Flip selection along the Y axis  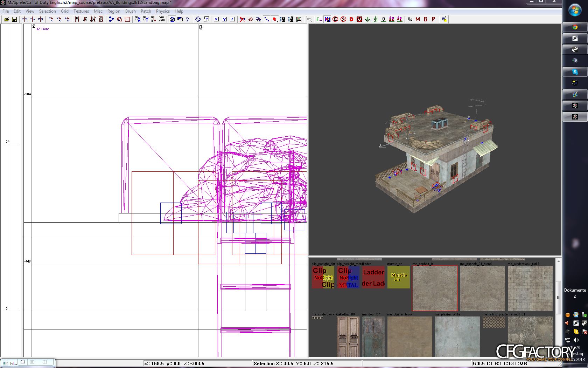coord(33,19)
